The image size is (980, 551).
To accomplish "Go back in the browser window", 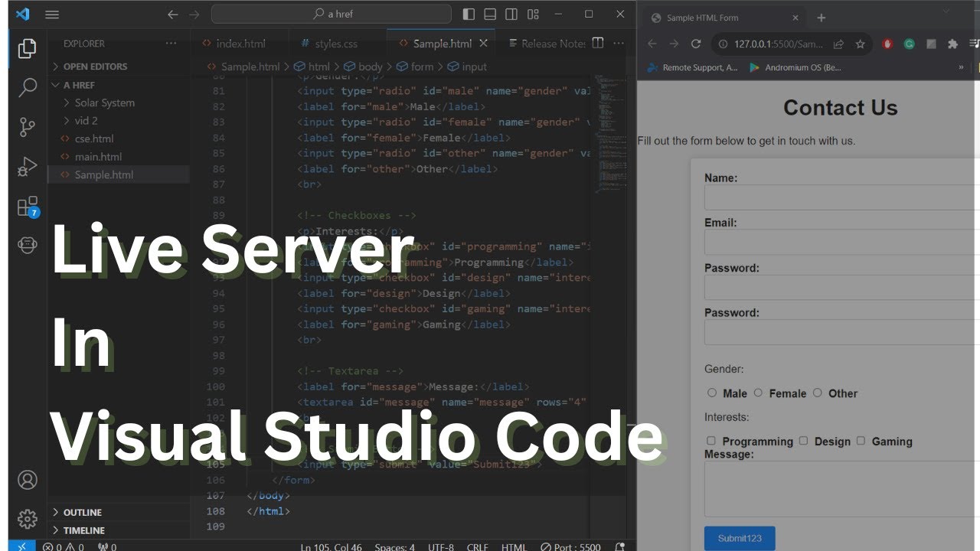I will tap(652, 44).
